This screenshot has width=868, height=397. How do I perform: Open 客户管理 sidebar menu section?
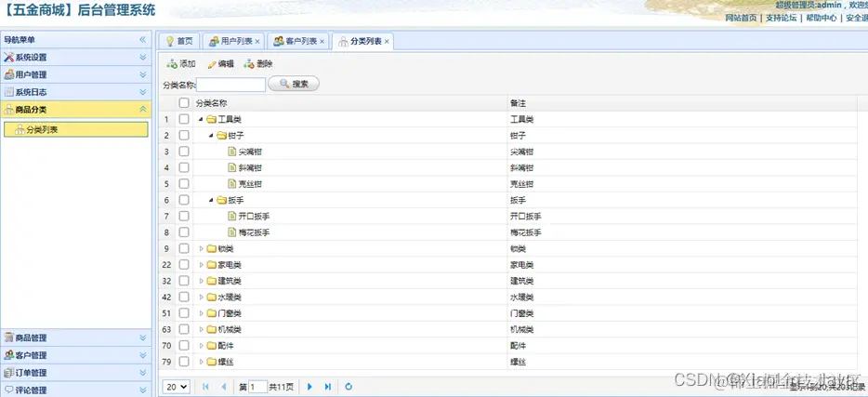75,355
